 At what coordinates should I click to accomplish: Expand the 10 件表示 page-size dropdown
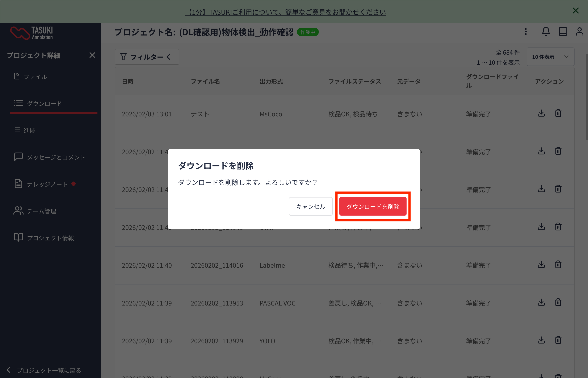coord(550,57)
